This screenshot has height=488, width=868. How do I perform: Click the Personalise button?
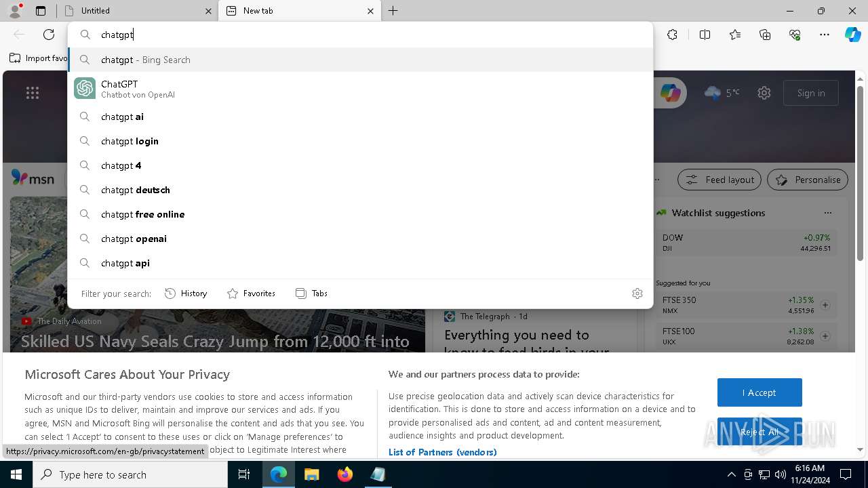(808, 180)
